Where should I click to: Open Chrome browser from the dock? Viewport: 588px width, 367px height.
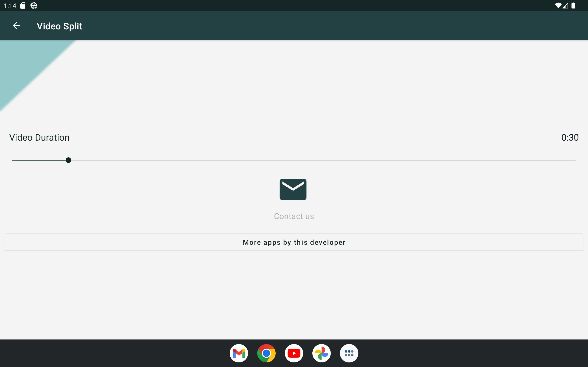click(x=266, y=353)
